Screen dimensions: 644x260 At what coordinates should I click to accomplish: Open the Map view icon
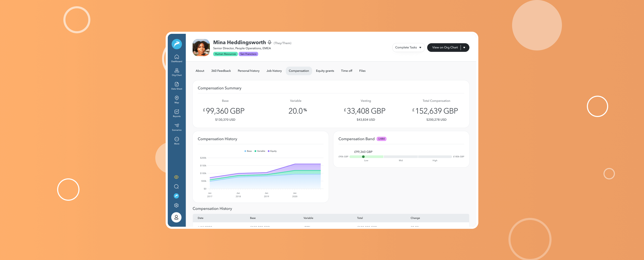click(x=177, y=99)
